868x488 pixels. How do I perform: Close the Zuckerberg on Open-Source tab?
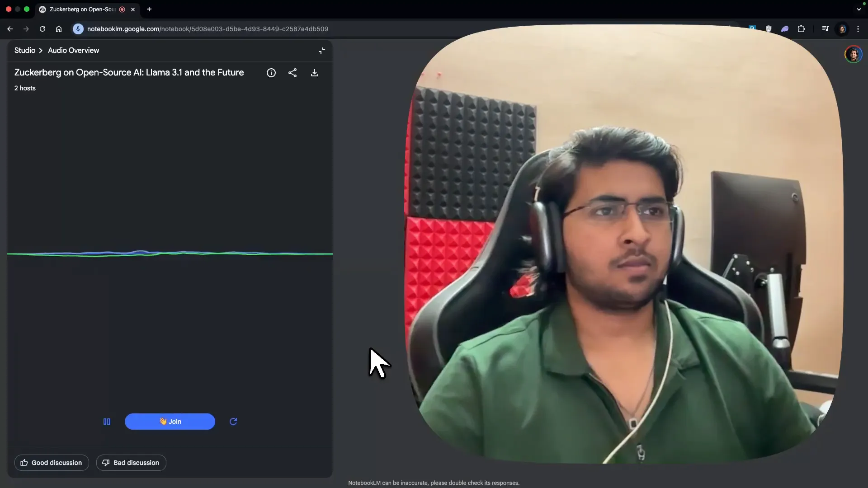133,9
